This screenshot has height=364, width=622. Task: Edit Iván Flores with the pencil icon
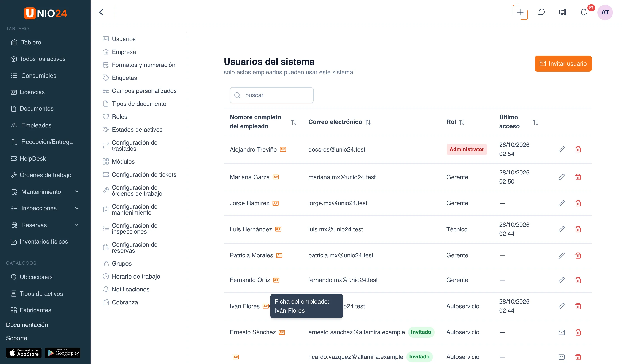(561, 306)
